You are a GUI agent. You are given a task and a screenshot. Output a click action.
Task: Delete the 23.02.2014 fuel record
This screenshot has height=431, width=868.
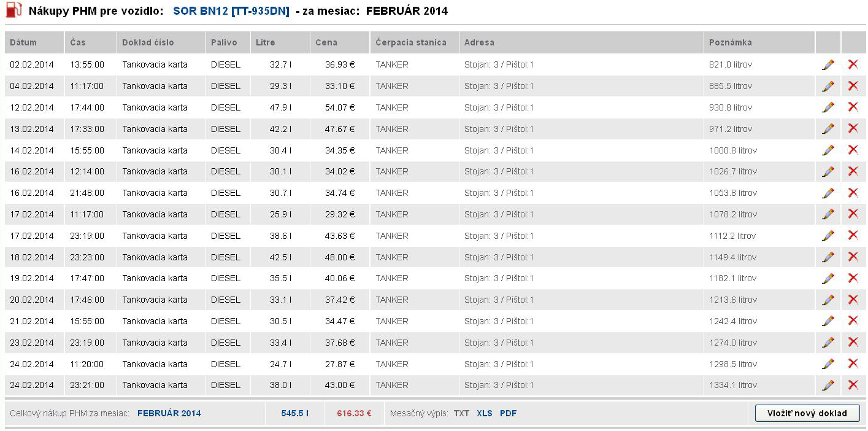pyautogui.click(x=853, y=342)
